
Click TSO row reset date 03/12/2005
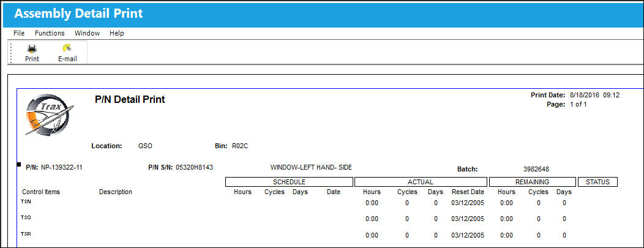(x=468, y=219)
